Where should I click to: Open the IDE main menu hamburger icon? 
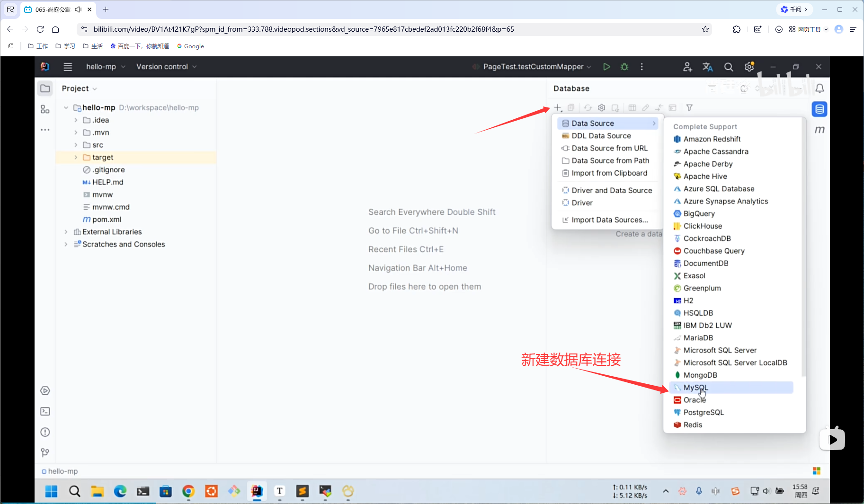click(x=68, y=67)
